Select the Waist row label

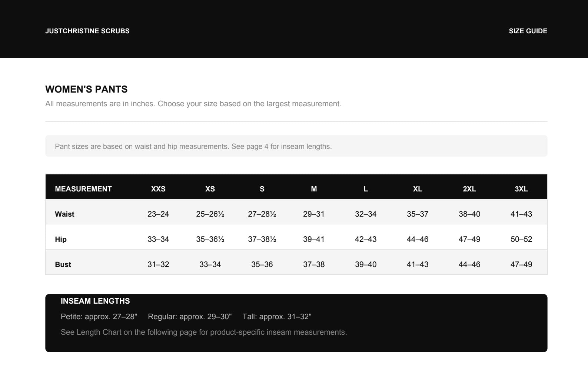[64, 214]
